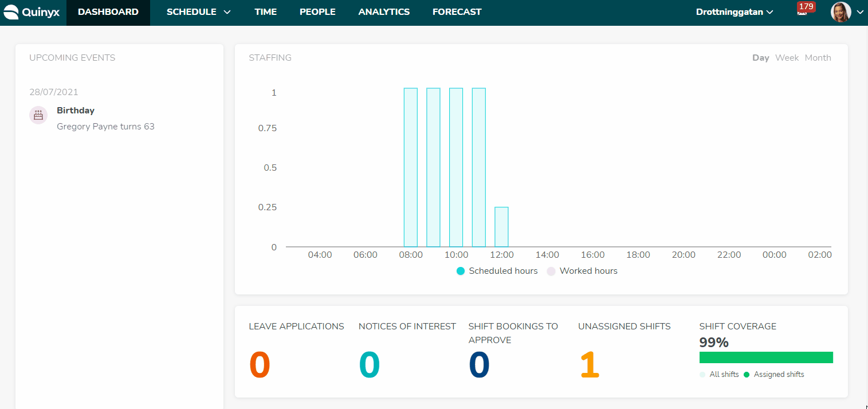
Task: Click the 99% shift coverage value
Action: [x=714, y=343]
